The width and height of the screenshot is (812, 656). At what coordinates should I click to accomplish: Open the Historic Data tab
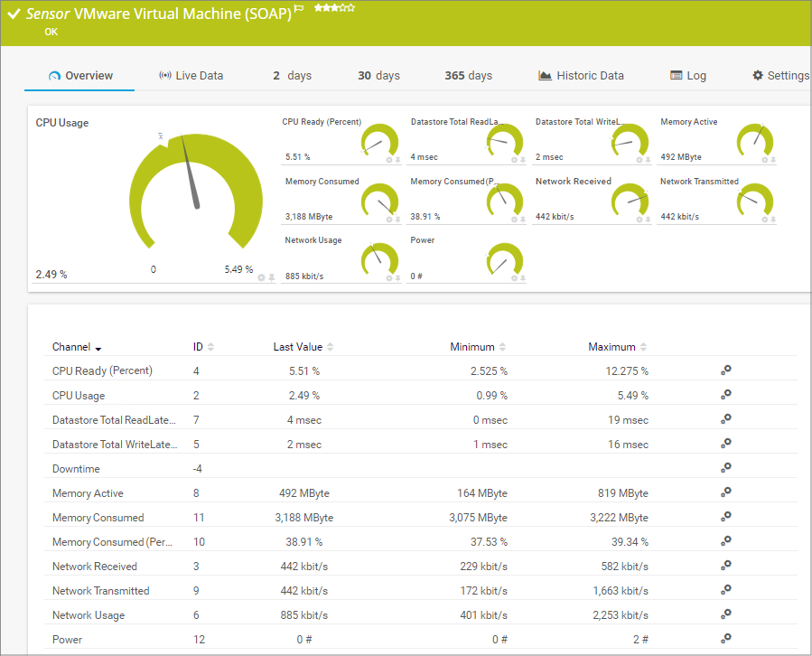pyautogui.click(x=581, y=76)
